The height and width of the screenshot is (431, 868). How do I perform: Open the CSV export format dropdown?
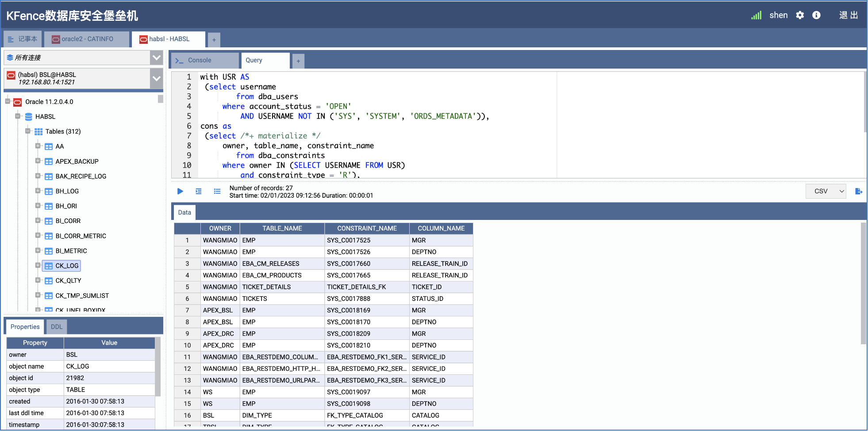[x=826, y=191]
